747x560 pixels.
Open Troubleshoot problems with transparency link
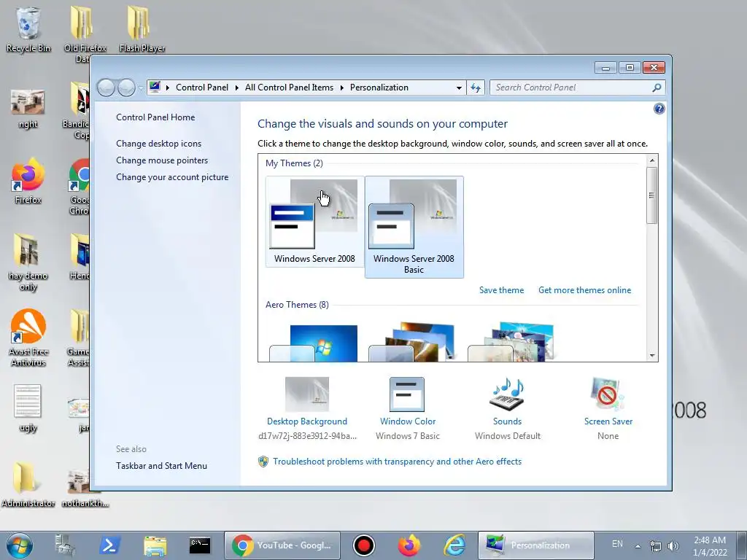pyautogui.click(x=397, y=462)
